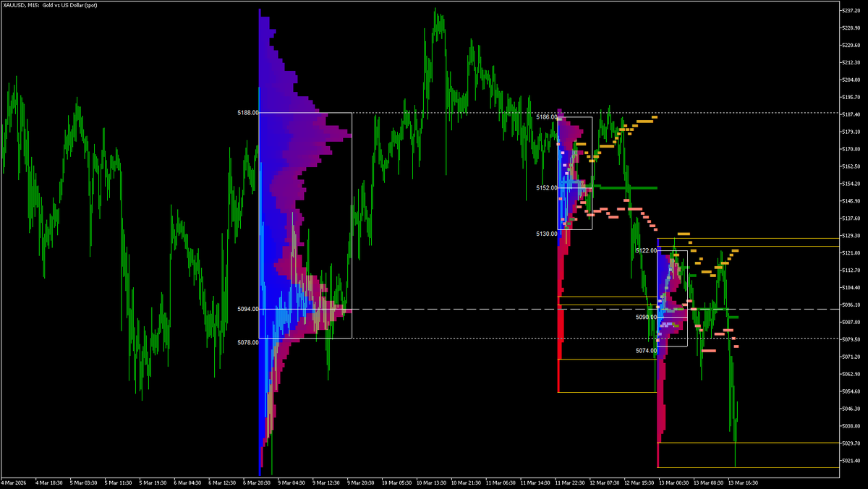Click the 10 Mar 05:30 time label
Screen dimensions: 868x489
pos(397,482)
